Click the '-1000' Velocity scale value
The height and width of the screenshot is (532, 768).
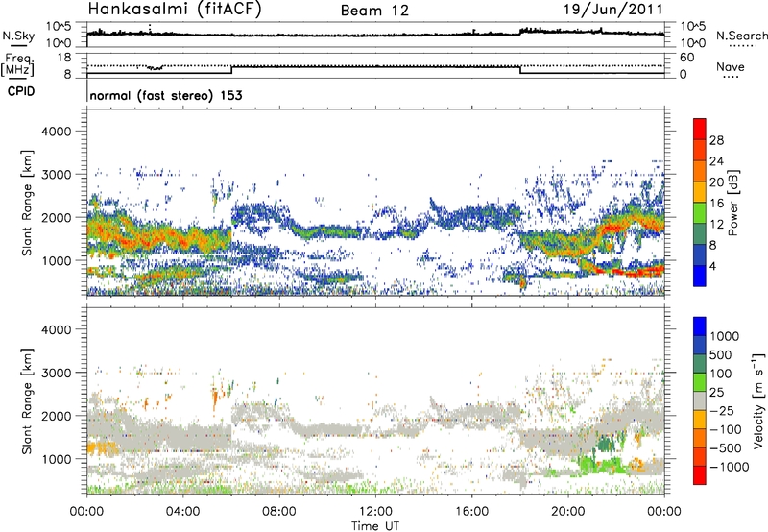pyautogui.click(x=730, y=467)
